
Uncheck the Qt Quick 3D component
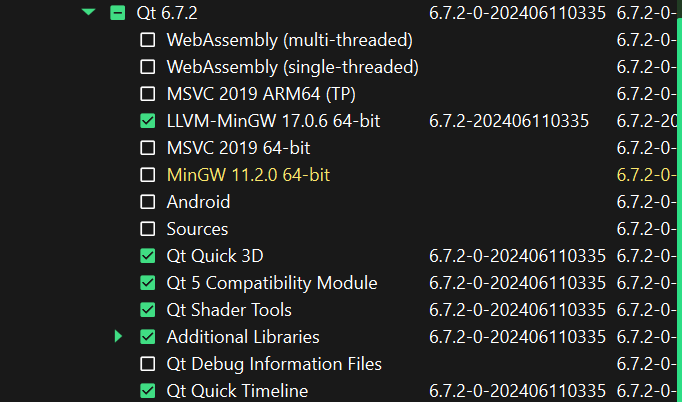(148, 256)
